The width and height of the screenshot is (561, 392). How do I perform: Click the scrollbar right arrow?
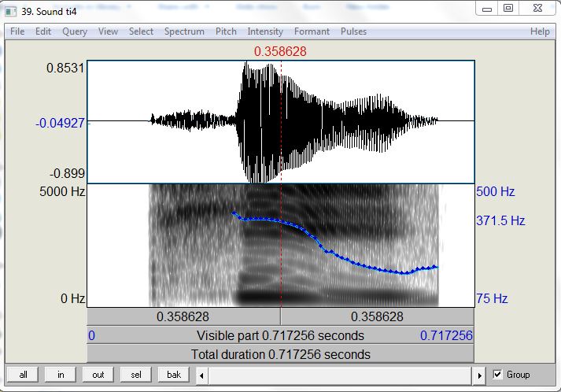pyautogui.click(x=479, y=375)
